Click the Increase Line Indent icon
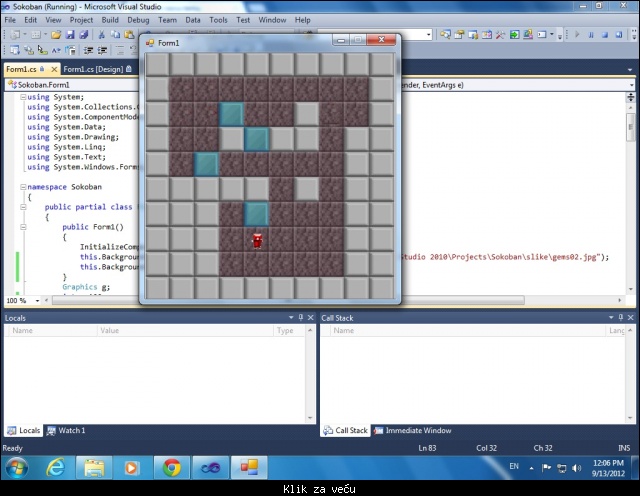This screenshot has height=496, width=640. [102, 50]
